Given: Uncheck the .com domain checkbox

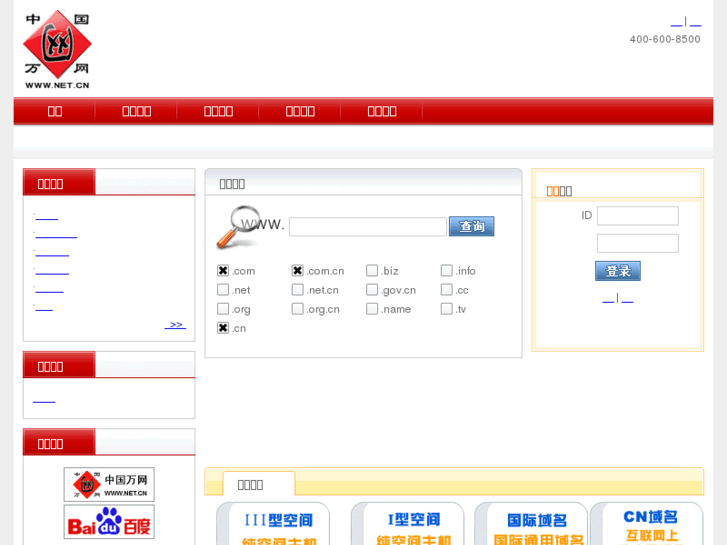Looking at the screenshot, I should point(223,270).
